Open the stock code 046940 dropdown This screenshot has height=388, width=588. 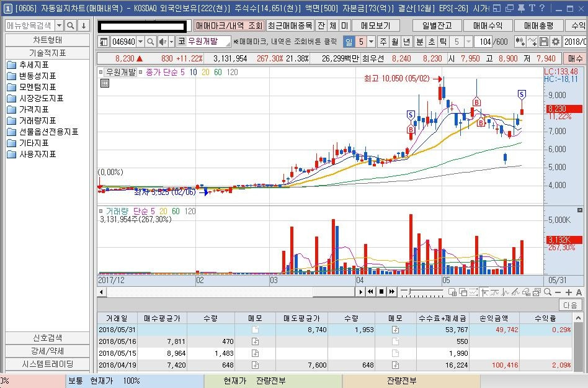[140, 42]
